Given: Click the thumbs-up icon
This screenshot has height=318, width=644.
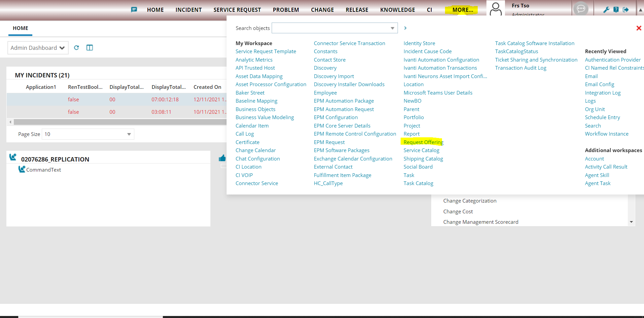Looking at the screenshot, I should pos(222,158).
